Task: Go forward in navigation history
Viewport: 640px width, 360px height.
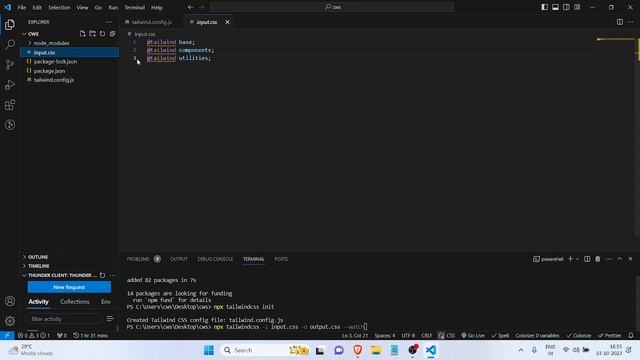Action: click(202, 7)
